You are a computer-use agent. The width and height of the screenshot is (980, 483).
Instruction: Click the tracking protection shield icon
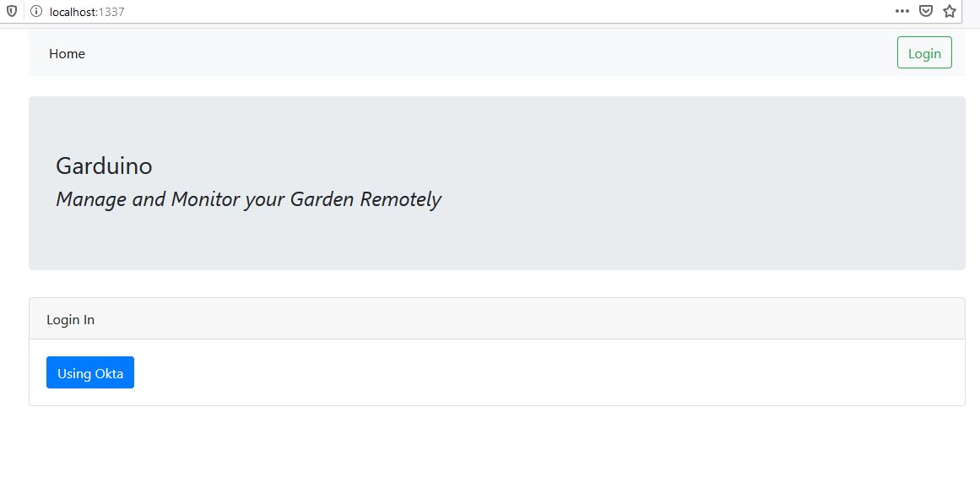tap(12, 12)
